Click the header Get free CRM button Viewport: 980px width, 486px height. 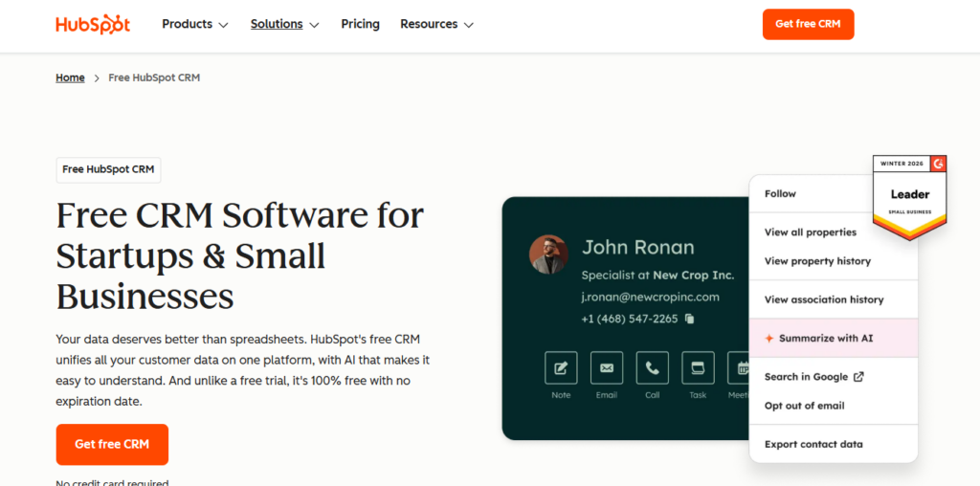point(808,24)
